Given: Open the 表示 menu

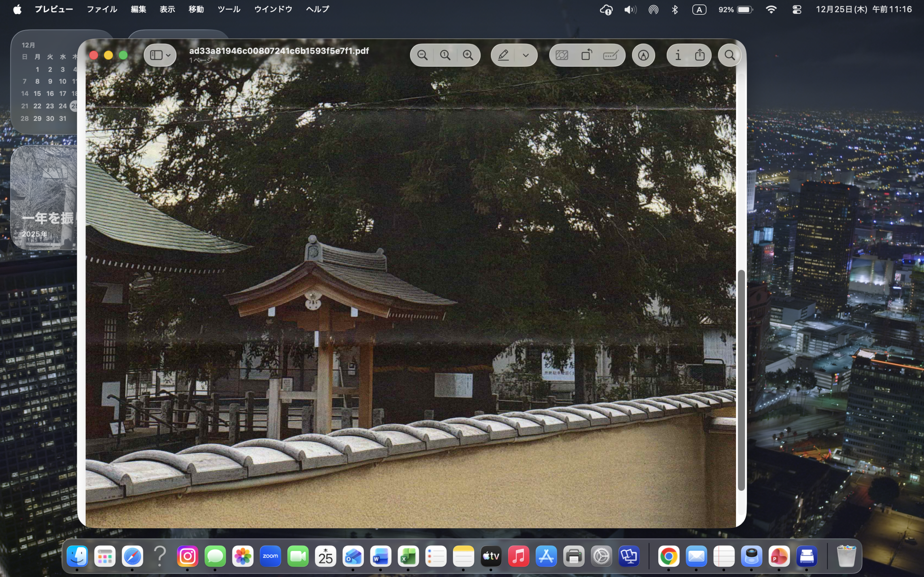Looking at the screenshot, I should pos(167,9).
